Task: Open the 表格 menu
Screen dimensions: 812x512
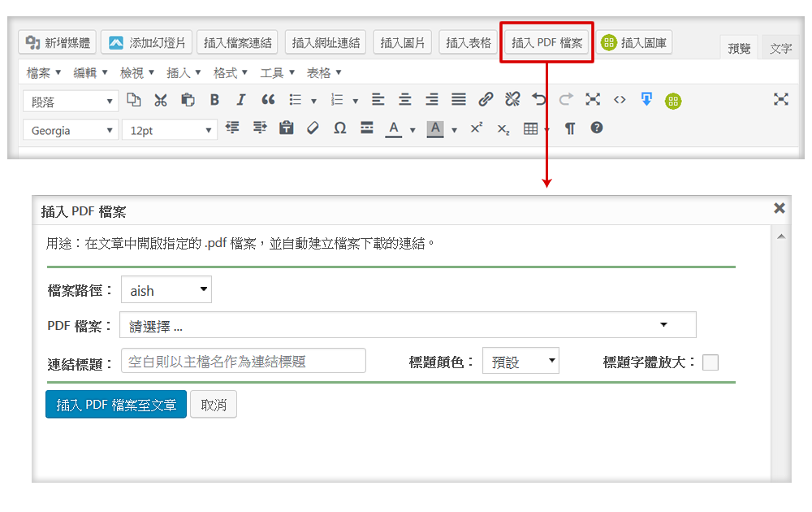Action: [x=319, y=72]
